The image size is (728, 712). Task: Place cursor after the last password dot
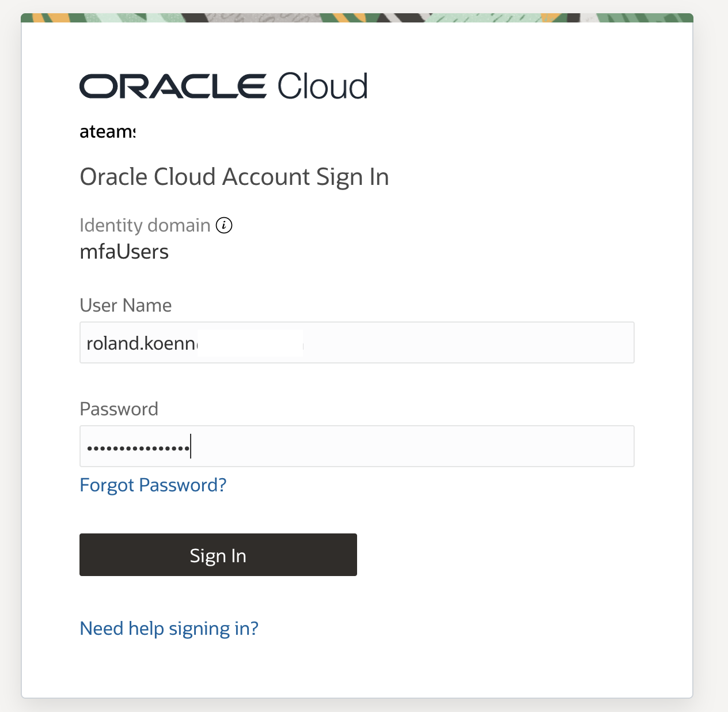pos(190,448)
